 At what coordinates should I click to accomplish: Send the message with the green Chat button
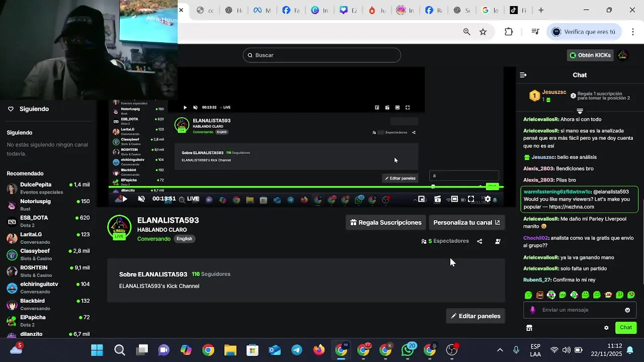626,327
